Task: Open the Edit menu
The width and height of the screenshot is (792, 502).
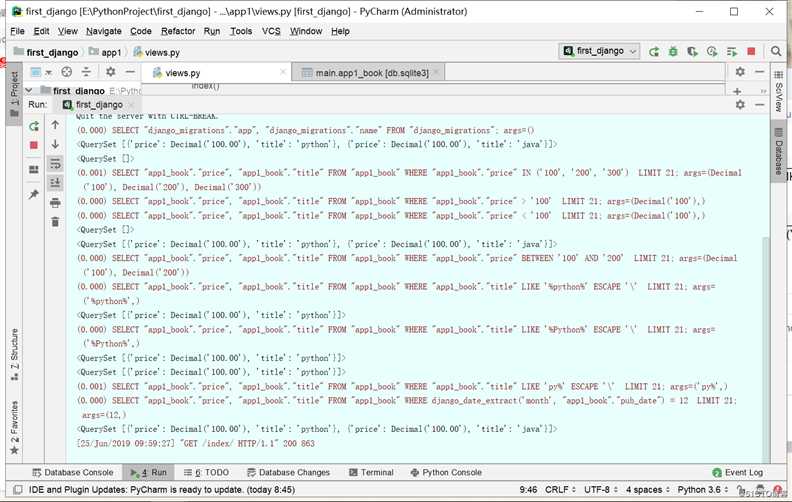Action: (x=41, y=31)
